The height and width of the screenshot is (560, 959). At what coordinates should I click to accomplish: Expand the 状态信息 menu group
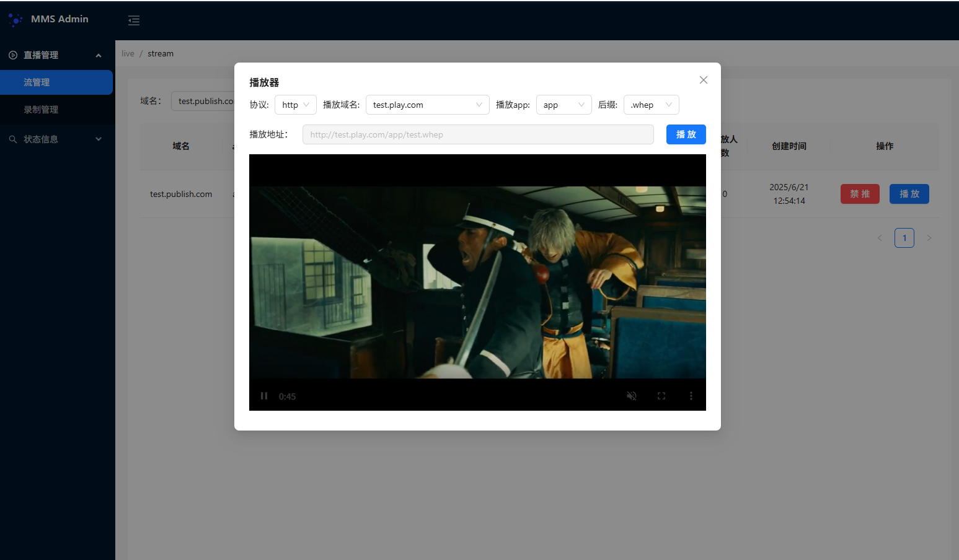click(x=56, y=139)
